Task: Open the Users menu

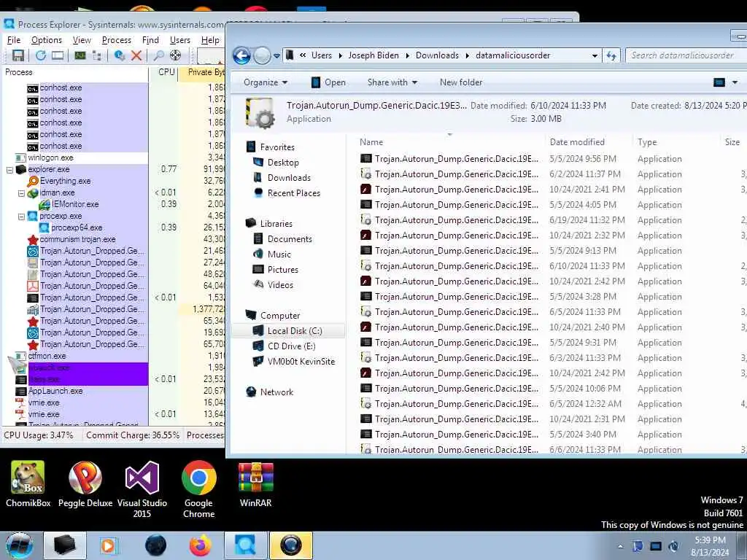Action: coord(180,40)
